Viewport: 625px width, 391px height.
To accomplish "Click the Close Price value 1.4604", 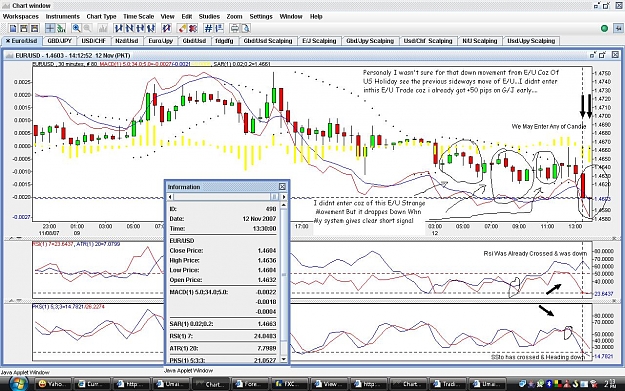I will pyautogui.click(x=267, y=250).
